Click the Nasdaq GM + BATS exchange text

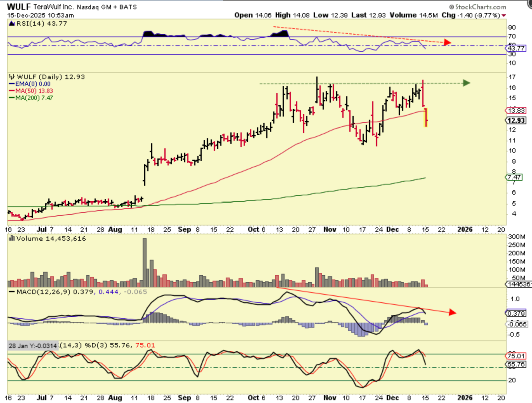107,7
